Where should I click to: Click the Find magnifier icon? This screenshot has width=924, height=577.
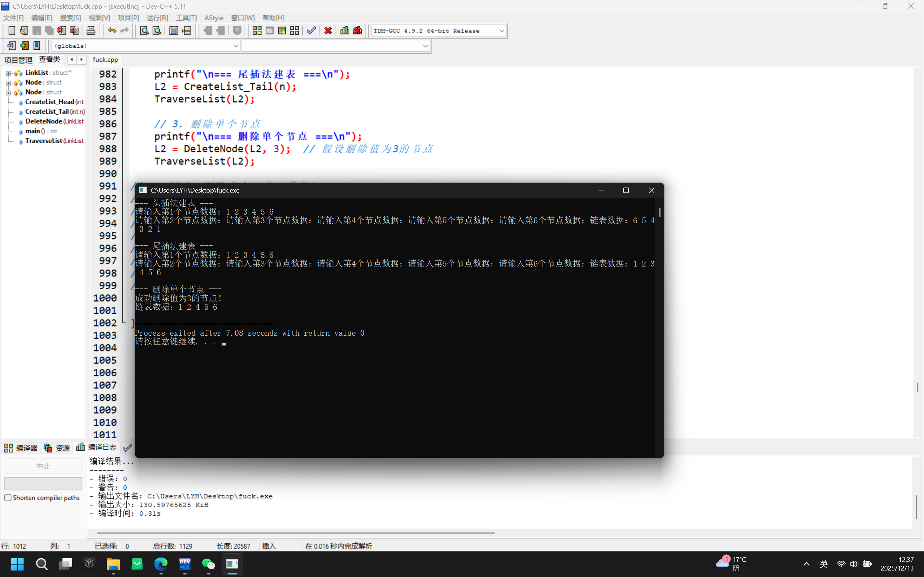point(144,31)
